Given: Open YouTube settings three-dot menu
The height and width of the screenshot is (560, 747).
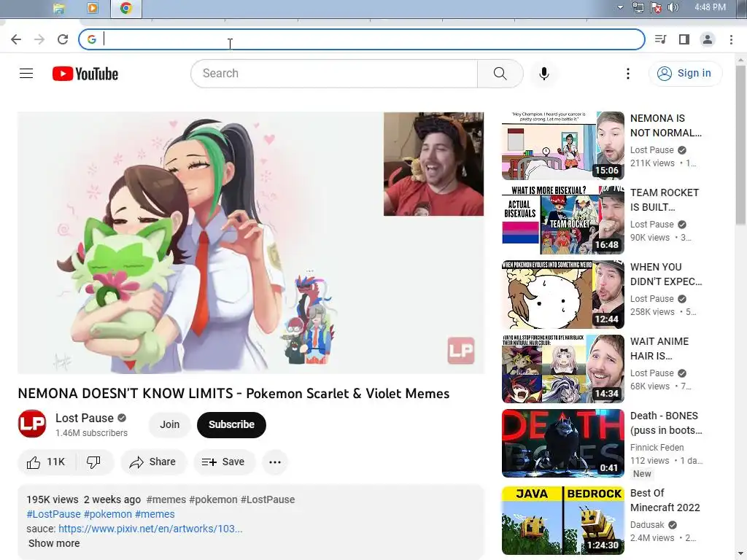Looking at the screenshot, I should [x=628, y=74].
